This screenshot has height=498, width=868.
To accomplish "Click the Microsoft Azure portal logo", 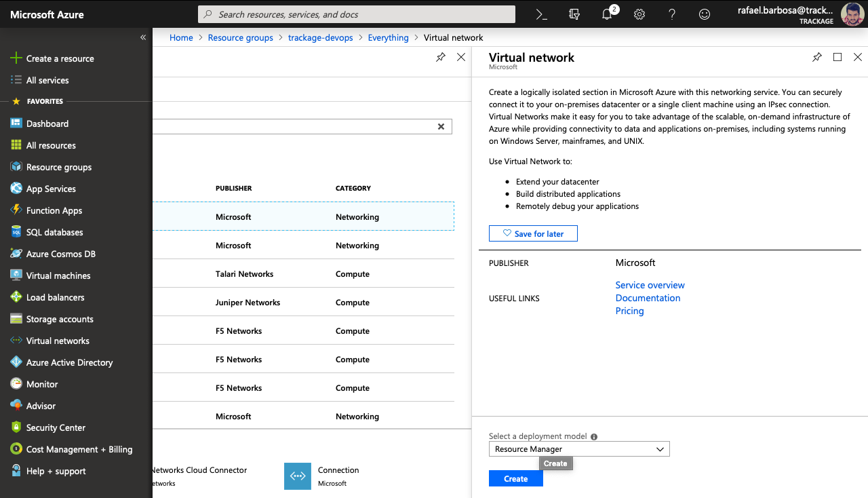I will pos(47,14).
